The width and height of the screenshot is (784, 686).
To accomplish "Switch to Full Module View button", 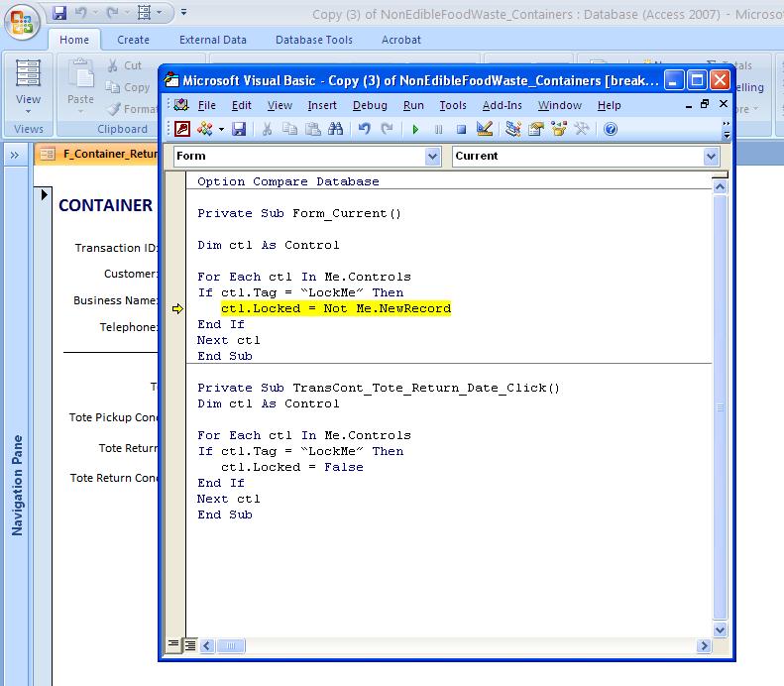I will [190, 645].
